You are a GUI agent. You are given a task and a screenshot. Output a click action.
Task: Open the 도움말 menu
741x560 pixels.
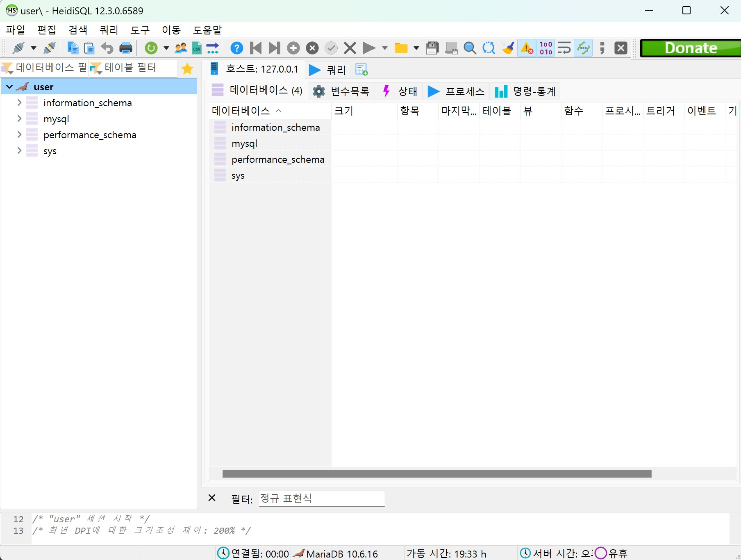tap(207, 30)
